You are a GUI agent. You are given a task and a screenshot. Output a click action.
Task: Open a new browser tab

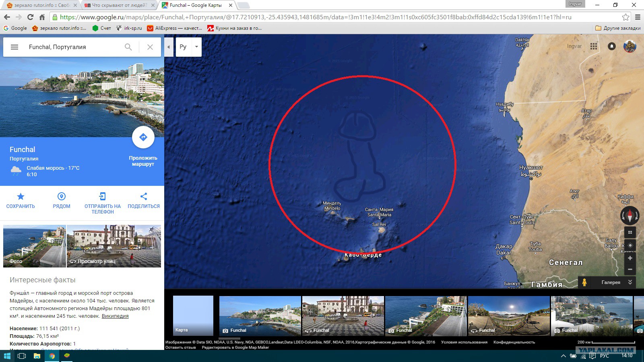(244, 5)
